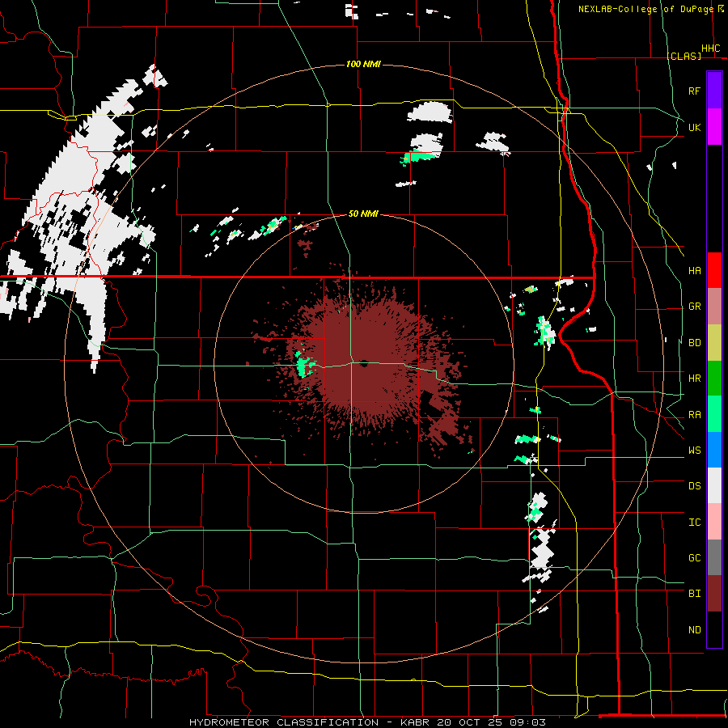Select the light pink IC swatch
This screenshot has height=728, width=728.
pyautogui.click(x=714, y=522)
